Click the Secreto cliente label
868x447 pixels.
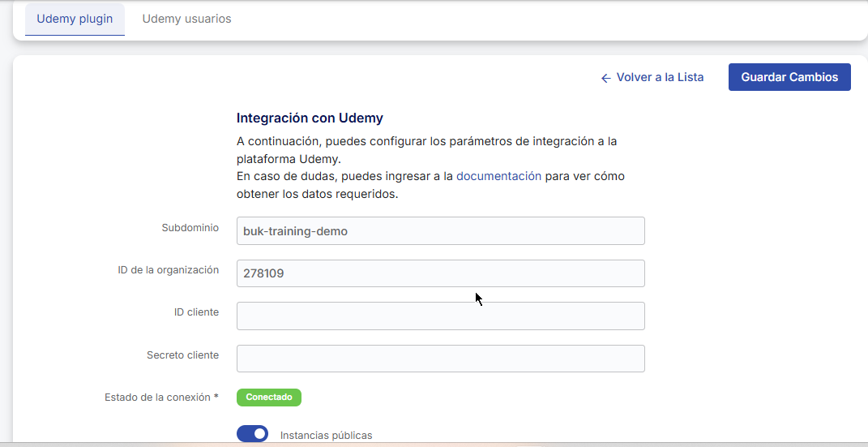pos(182,355)
